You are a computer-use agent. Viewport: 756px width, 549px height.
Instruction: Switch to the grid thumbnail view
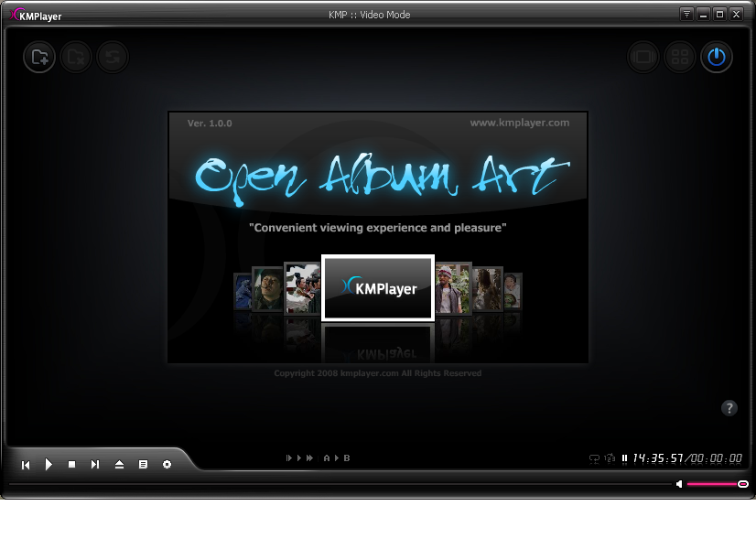click(x=680, y=57)
